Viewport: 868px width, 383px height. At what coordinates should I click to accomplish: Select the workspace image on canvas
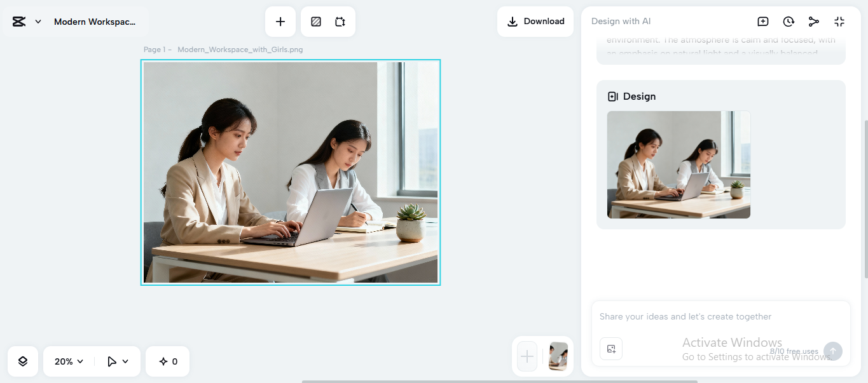point(291,172)
